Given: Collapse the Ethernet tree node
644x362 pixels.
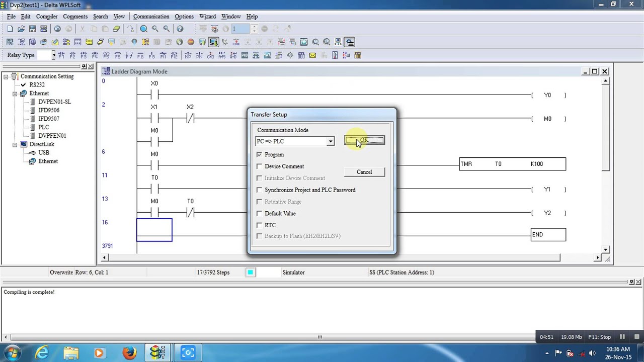Looking at the screenshot, I should [x=15, y=94].
